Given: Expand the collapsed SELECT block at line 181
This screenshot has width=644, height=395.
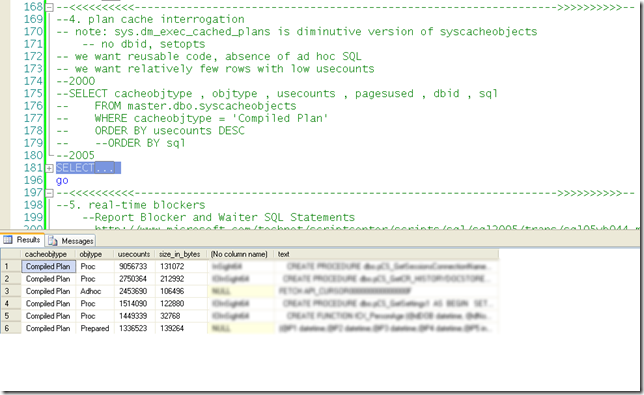Looking at the screenshot, I should (x=49, y=168).
